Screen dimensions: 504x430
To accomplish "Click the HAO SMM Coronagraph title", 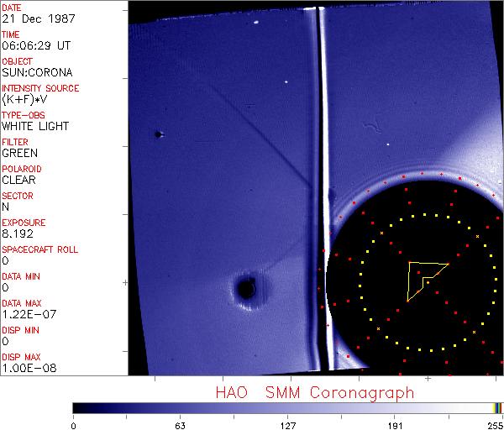I will point(315,393).
